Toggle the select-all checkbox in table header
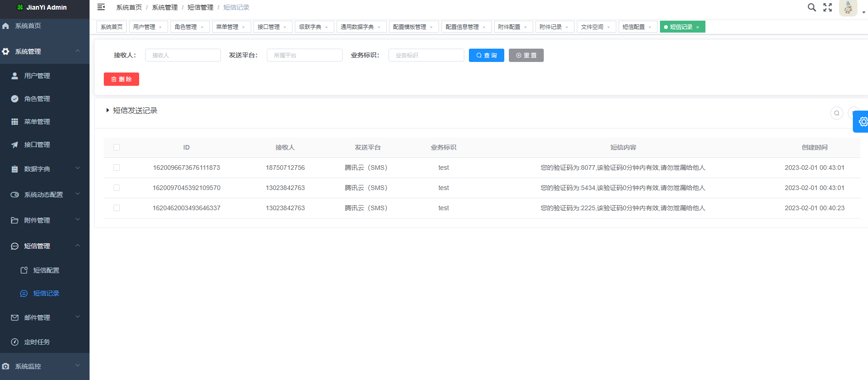The height and width of the screenshot is (380, 868). pyautogui.click(x=117, y=147)
